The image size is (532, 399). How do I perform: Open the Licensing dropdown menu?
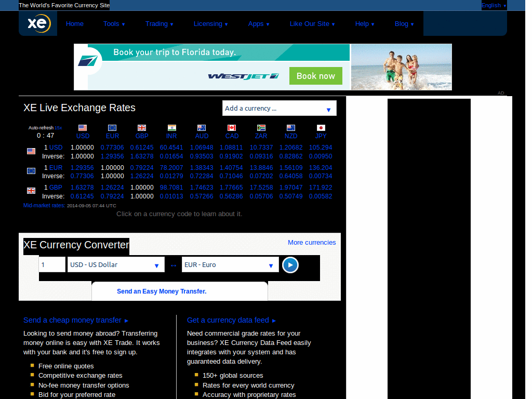coord(211,24)
